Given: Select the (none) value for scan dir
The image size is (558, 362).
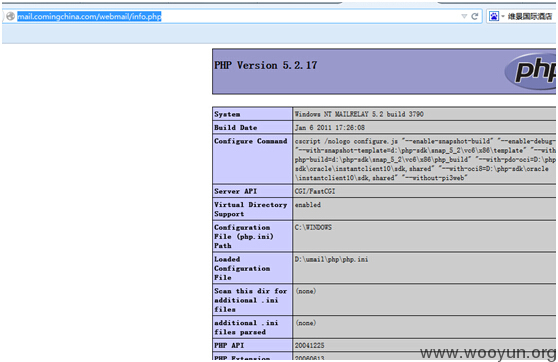Looking at the screenshot, I should pyautogui.click(x=306, y=291).
